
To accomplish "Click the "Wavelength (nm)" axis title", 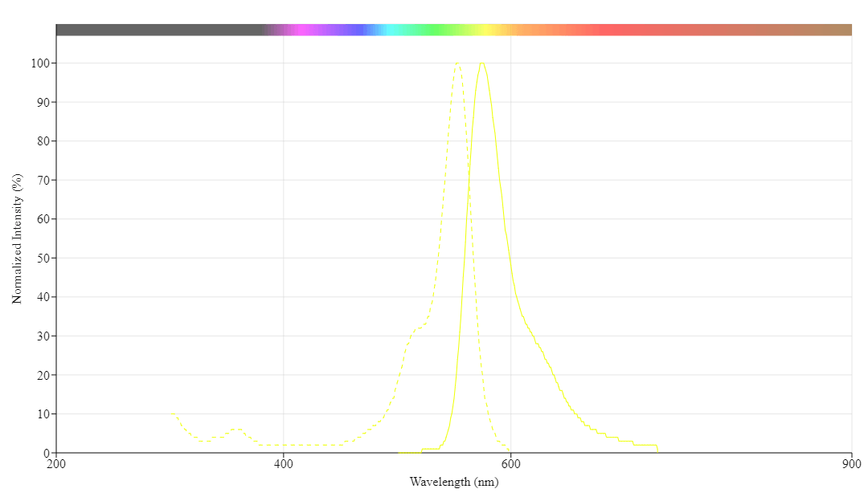I will [454, 482].
